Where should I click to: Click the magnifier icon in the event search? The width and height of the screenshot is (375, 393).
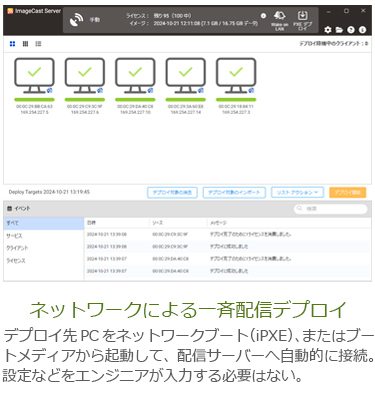pos(300,208)
